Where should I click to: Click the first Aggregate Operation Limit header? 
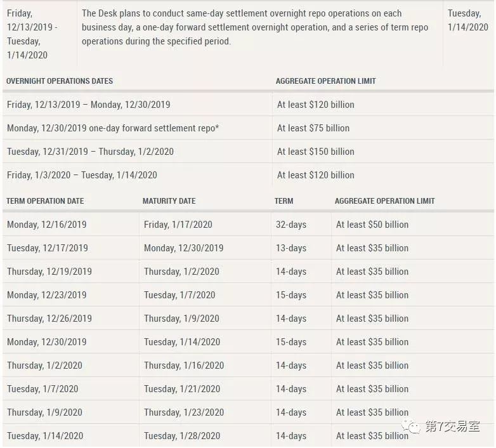(x=325, y=81)
